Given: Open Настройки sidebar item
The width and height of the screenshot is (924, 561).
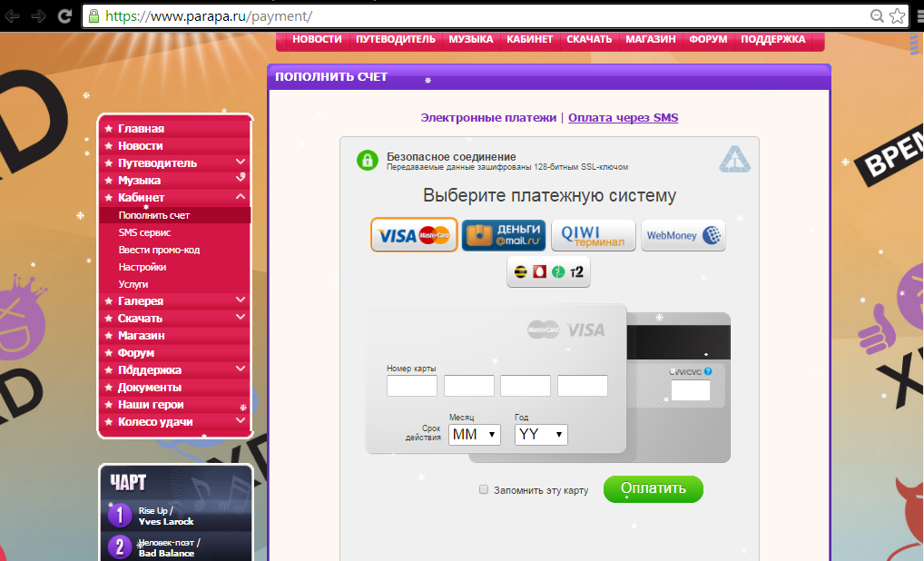Looking at the screenshot, I should [142, 266].
